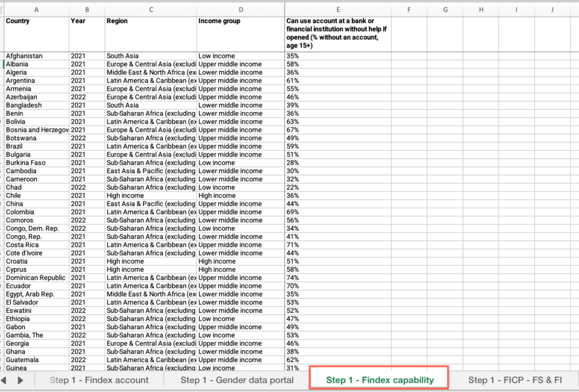The height and width of the screenshot is (392, 579).
Task: Select the "Cote d'Ivoire" cell
Action: (36, 253)
